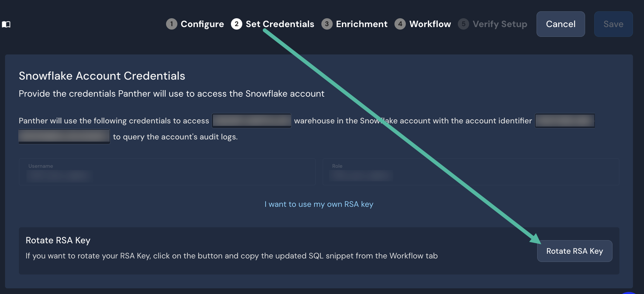Image resolution: width=644 pixels, height=294 pixels.
Task: Open the use my own RSA key option
Action: coord(319,204)
